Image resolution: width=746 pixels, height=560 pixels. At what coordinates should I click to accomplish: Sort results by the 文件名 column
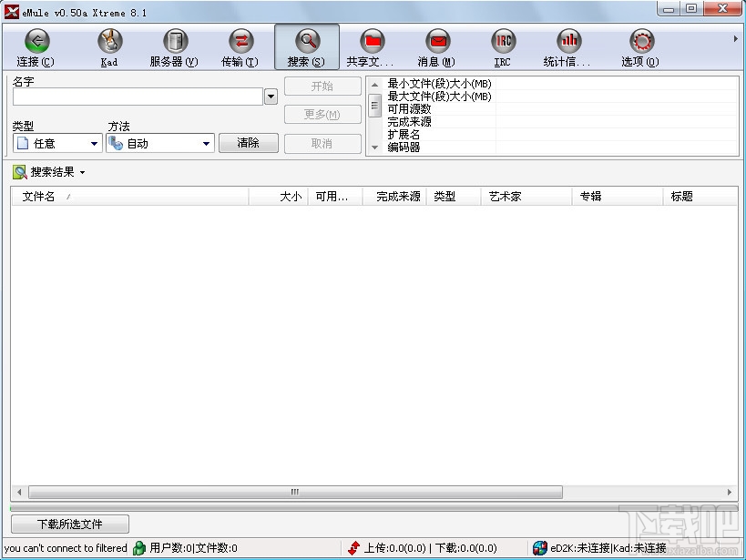tap(40, 196)
